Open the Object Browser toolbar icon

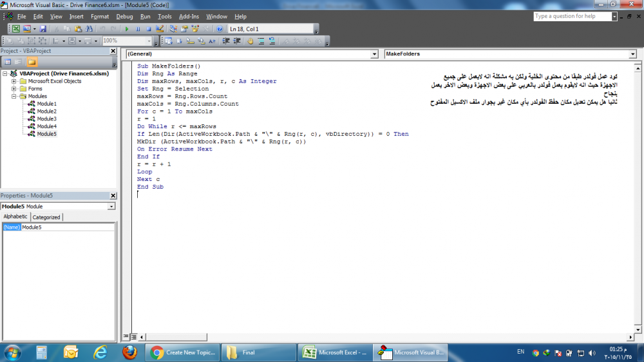click(x=195, y=29)
